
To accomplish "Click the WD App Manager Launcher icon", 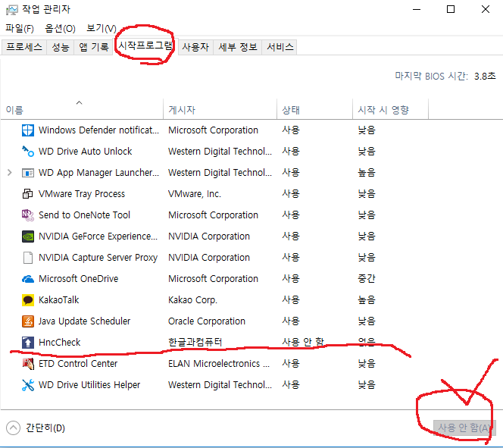I will point(28,173).
